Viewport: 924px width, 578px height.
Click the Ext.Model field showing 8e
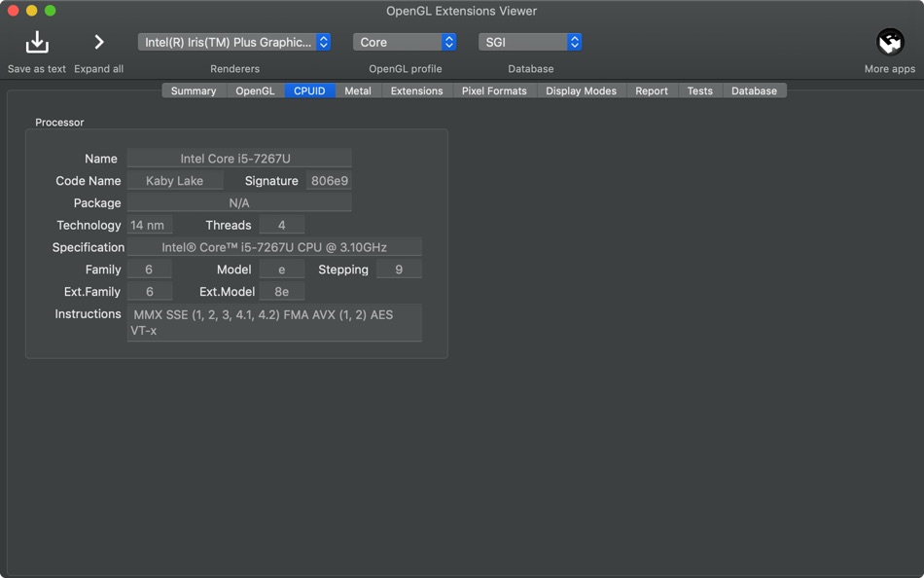(282, 291)
